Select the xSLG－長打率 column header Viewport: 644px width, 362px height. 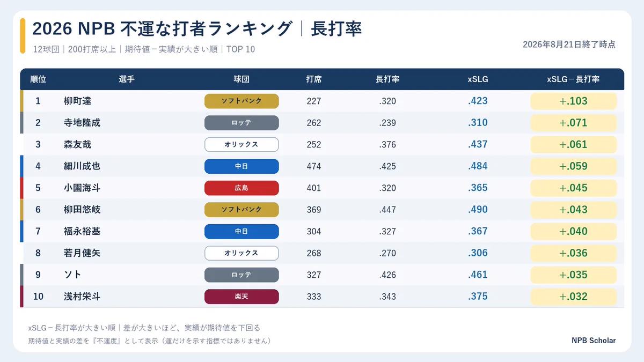(x=573, y=79)
